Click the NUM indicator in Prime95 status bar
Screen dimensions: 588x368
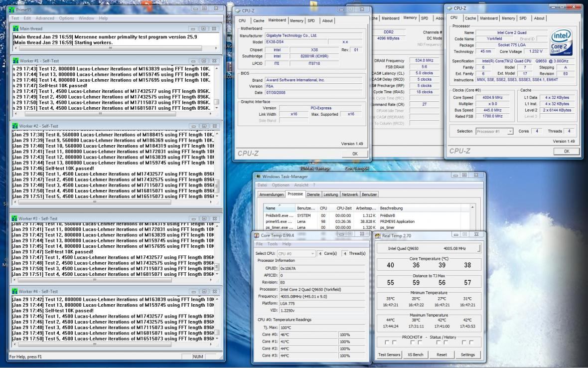click(x=198, y=357)
